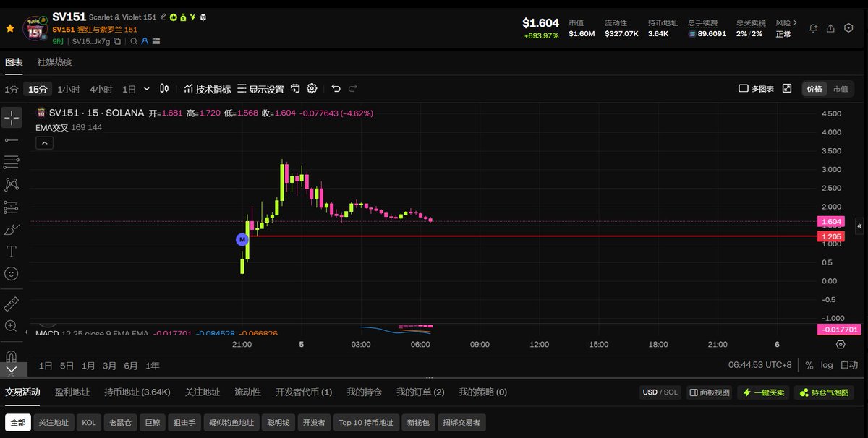Redo the chart action
This screenshot has width=868, height=438.
click(x=353, y=88)
